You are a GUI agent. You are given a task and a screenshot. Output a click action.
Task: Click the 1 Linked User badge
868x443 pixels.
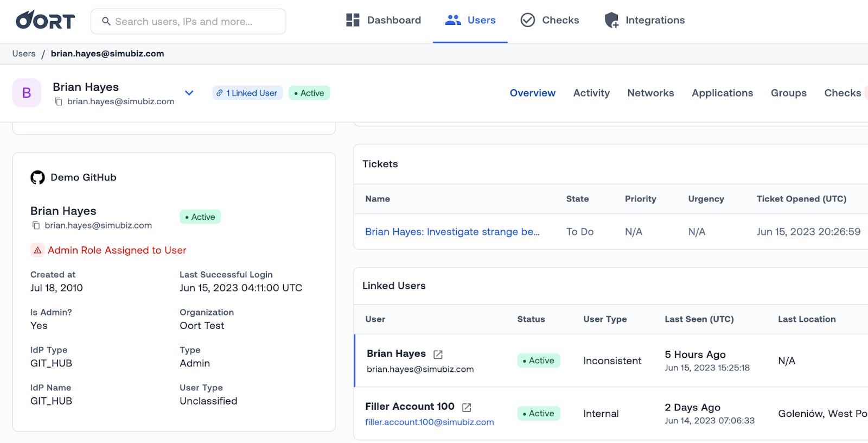[247, 93]
